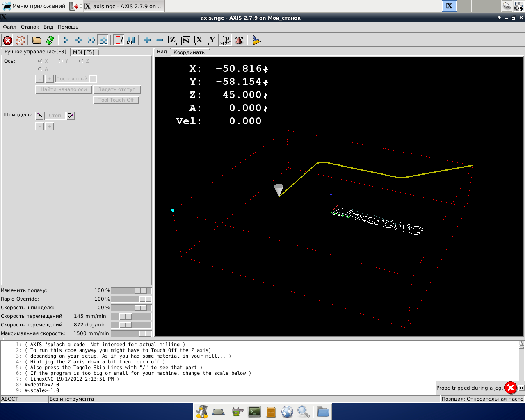This screenshot has width=525, height=420.
Task: Open the magnifier search icon in dock
Action: click(x=304, y=411)
